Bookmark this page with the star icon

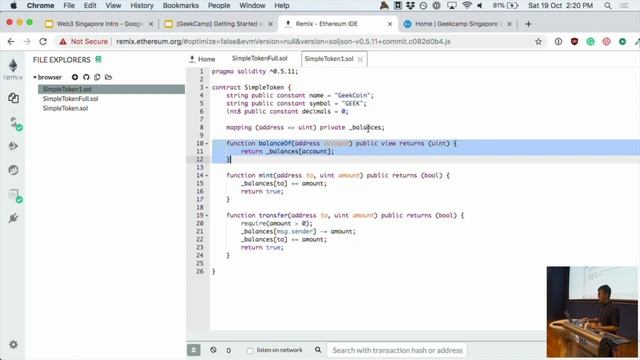538,41
